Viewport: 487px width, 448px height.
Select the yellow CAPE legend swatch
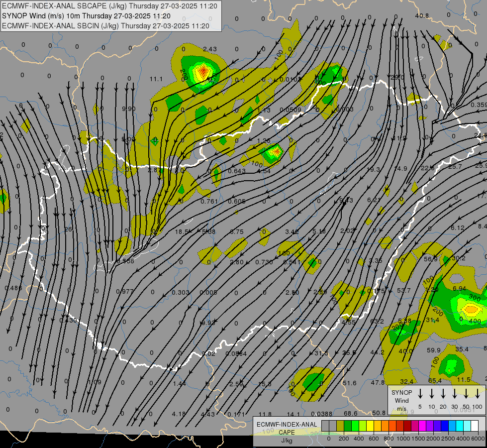point(370,426)
